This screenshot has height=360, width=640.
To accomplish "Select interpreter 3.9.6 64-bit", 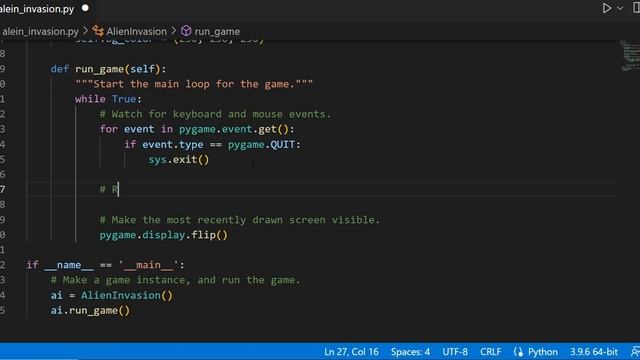I will [594, 352].
